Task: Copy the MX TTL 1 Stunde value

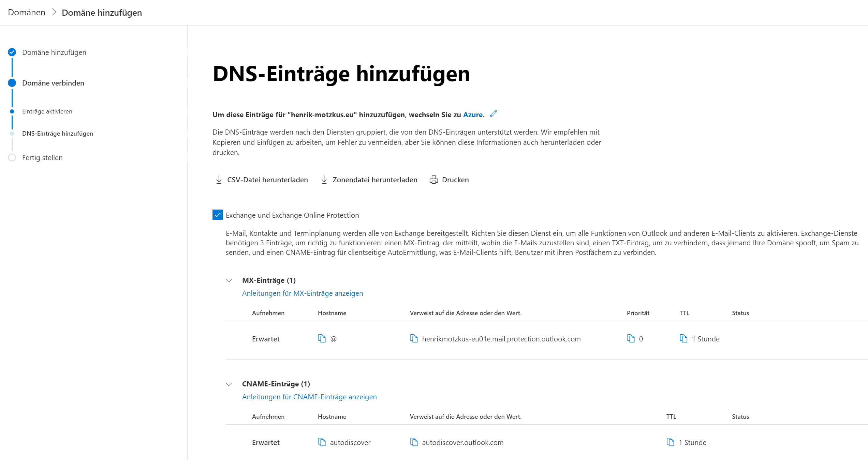Action: 683,338
